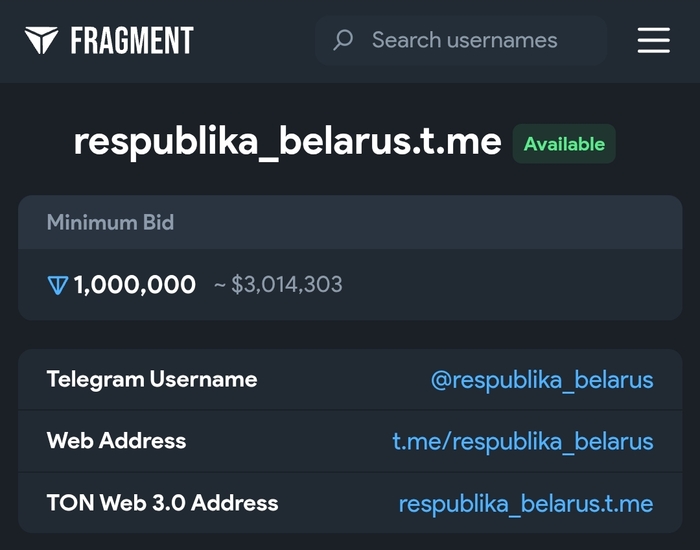Viewport: 700px width, 550px height.
Task: Open respublika_belarus.t.me link in TON Web 3.0 row
Action: pos(526,503)
